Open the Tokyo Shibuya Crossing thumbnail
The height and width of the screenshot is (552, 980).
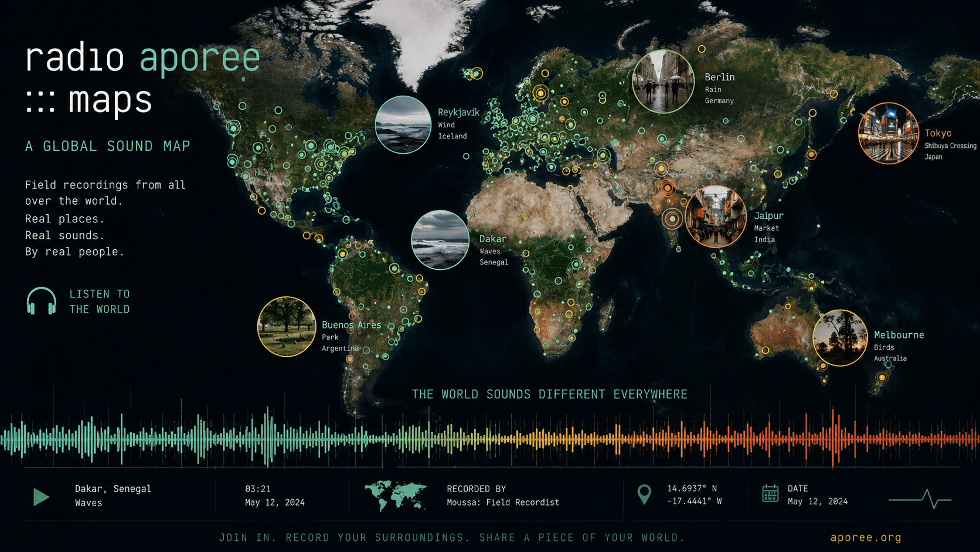889,133
